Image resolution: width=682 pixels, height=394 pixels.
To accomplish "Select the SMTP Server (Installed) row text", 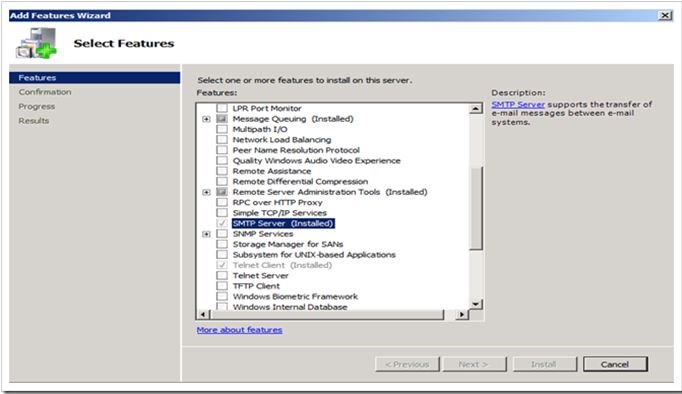I will [x=283, y=224].
